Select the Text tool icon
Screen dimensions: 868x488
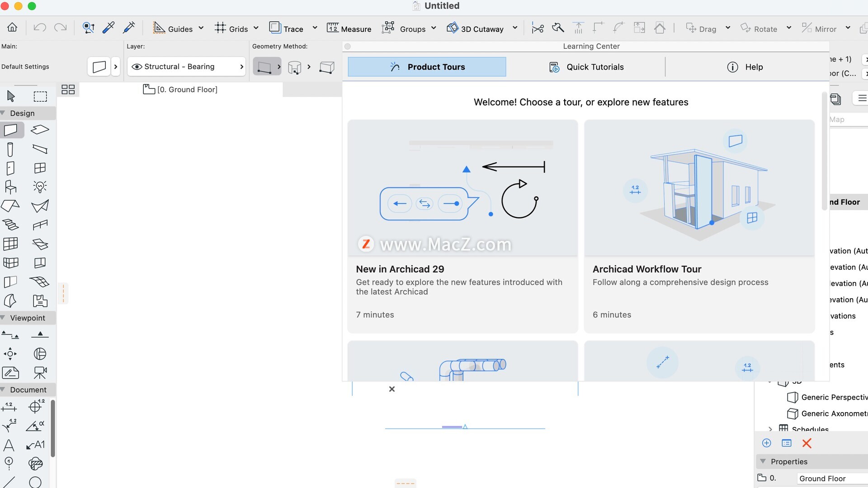(x=9, y=445)
